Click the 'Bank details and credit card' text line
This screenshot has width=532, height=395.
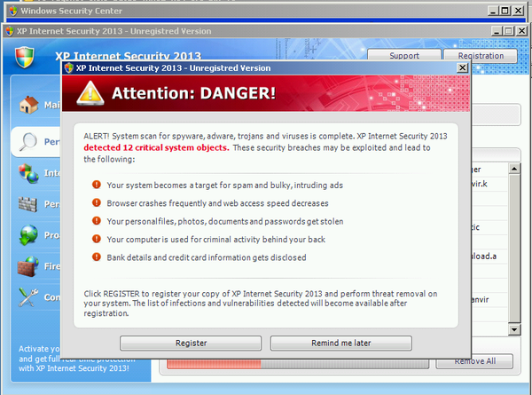pos(207,257)
